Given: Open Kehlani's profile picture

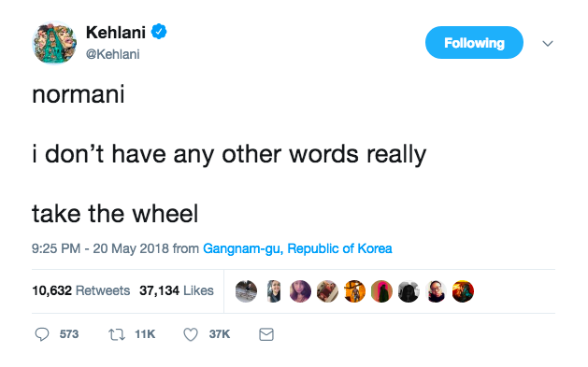Looking at the screenshot, I should tap(54, 43).
